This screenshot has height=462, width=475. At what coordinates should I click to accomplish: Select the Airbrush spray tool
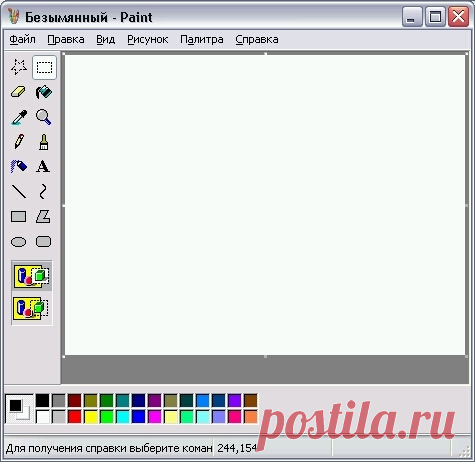tap(19, 166)
